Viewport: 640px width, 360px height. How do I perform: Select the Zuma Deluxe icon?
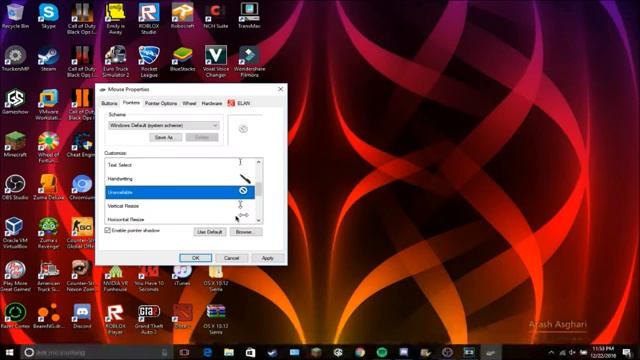point(49,187)
